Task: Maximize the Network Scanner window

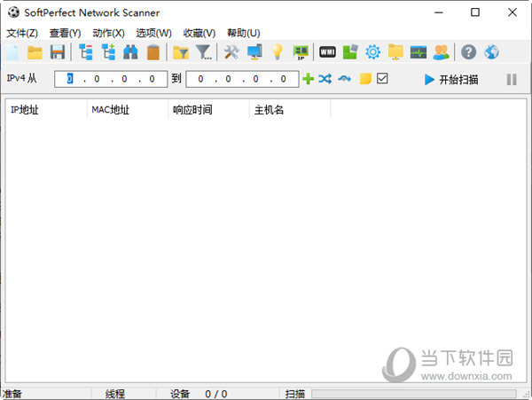Action: (475, 12)
